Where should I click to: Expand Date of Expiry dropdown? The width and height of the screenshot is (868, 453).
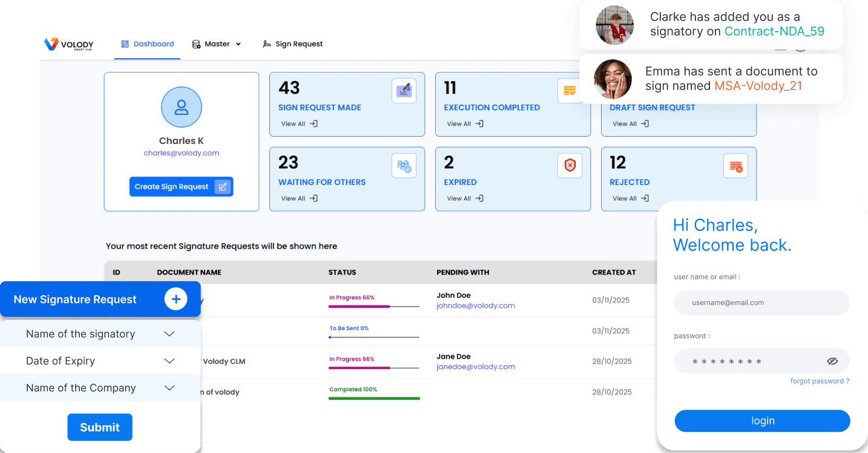[100, 361]
